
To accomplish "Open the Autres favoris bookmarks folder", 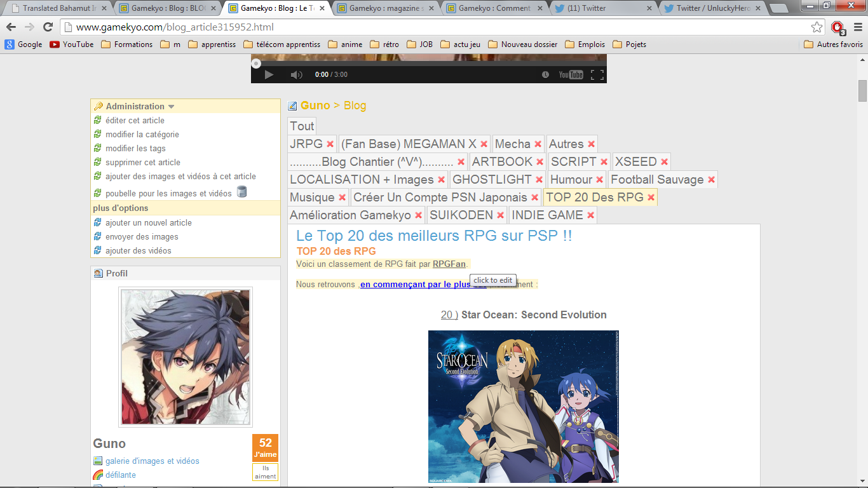I will click(833, 44).
